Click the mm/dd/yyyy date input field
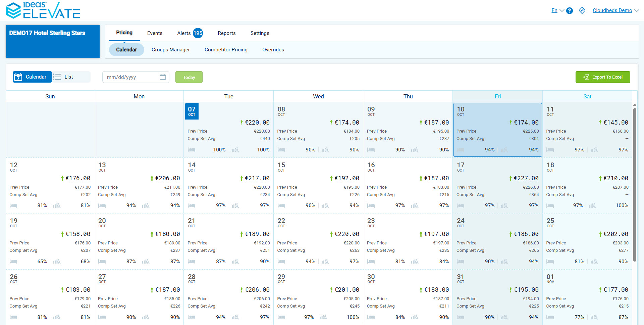The width and height of the screenshot is (644, 325). pos(131,77)
